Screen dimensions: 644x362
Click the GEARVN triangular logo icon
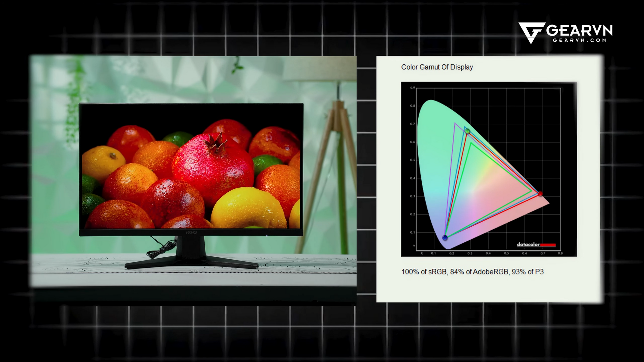[x=531, y=32]
